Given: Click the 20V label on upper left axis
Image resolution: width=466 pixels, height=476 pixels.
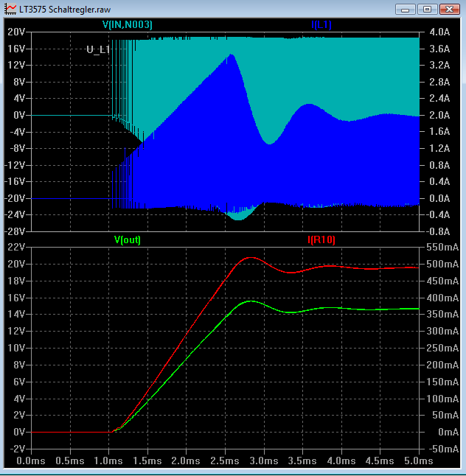Looking at the screenshot, I should coord(16,32).
